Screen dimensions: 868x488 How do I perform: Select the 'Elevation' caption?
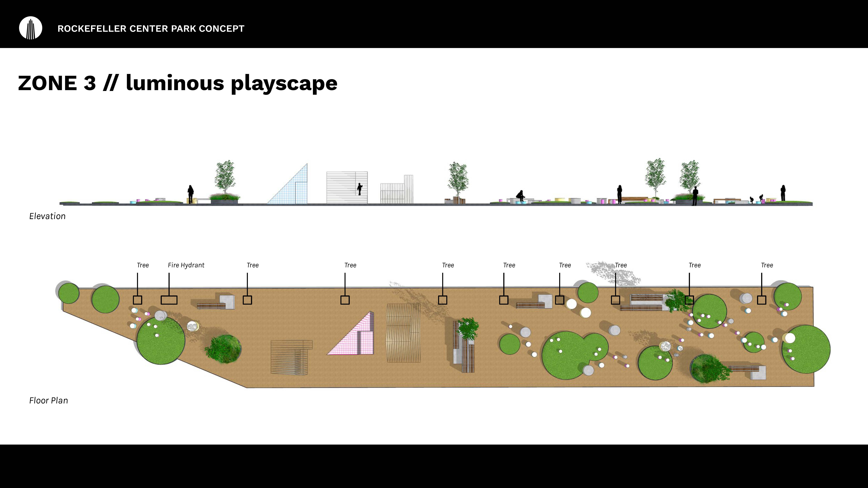click(48, 216)
